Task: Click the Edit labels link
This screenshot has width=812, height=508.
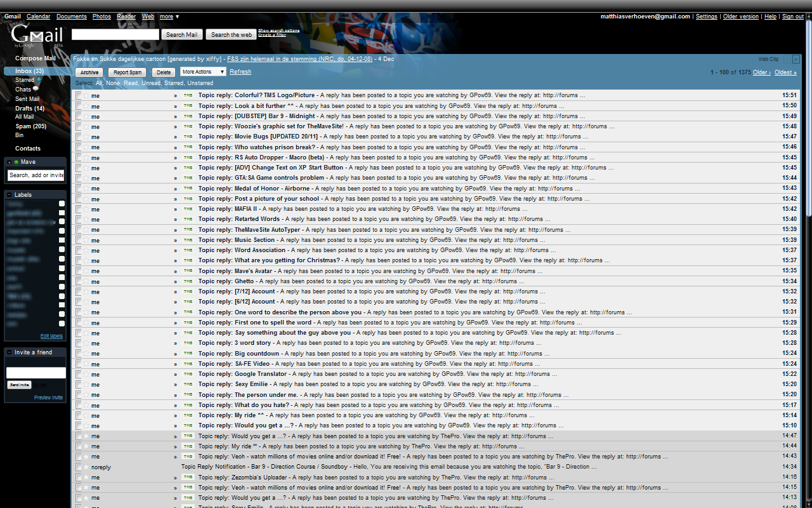Action: click(51, 336)
